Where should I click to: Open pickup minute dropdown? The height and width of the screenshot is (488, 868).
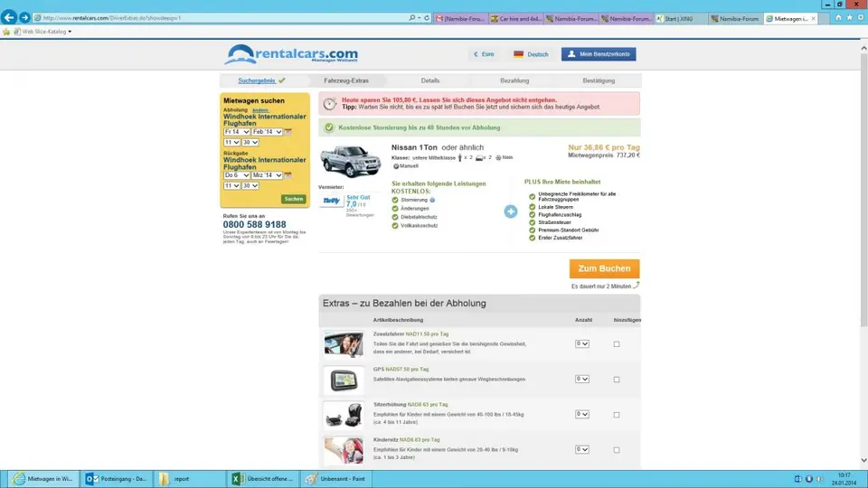[x=250, y=142]
